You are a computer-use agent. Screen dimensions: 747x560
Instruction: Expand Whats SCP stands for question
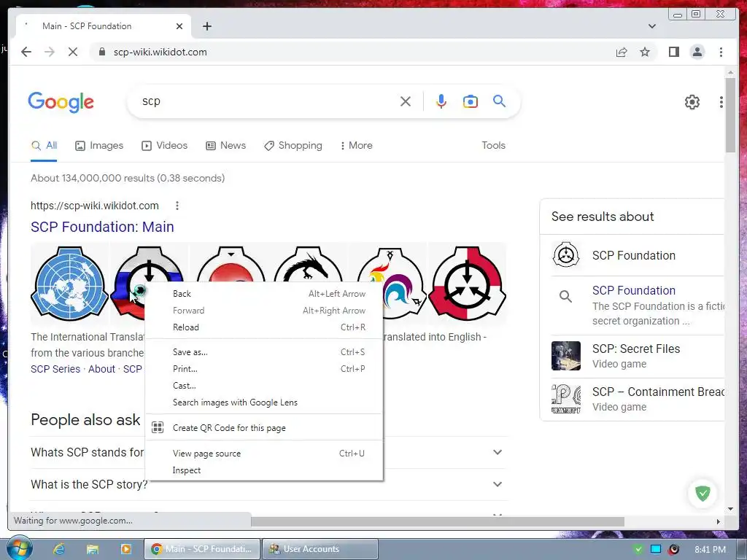coord(267,452)
